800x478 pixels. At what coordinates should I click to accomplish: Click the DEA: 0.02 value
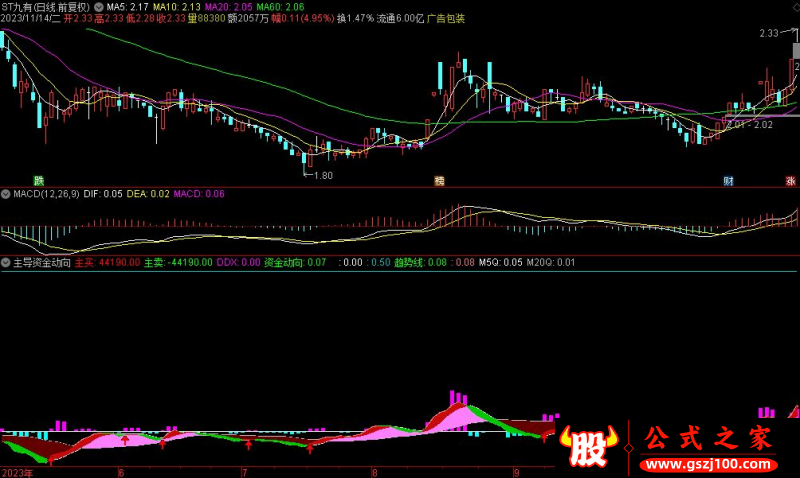[148, 194]
